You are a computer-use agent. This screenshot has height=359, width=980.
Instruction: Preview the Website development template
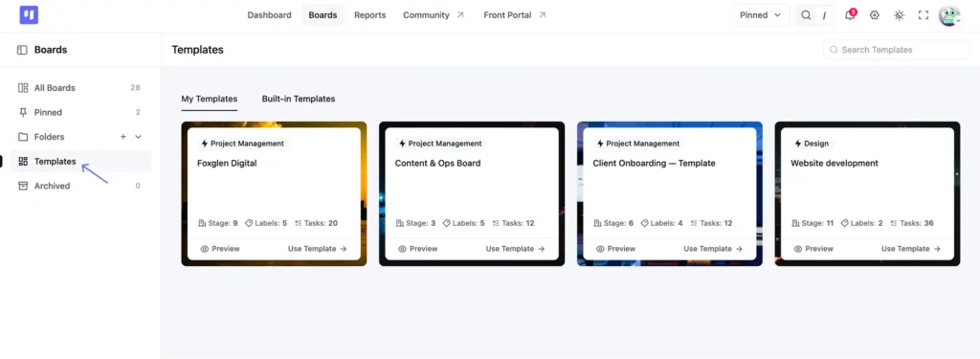click(x=813, y=249)
